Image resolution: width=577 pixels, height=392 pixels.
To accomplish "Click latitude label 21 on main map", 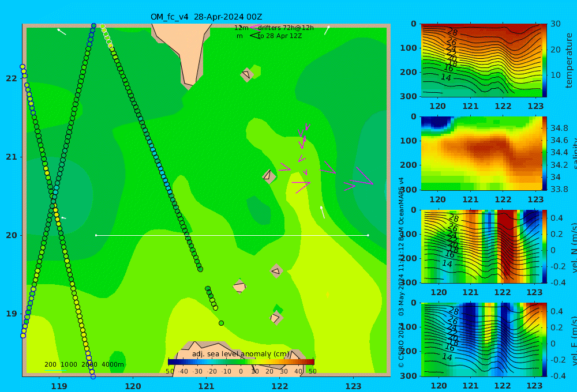I will (x=12, y=157).
